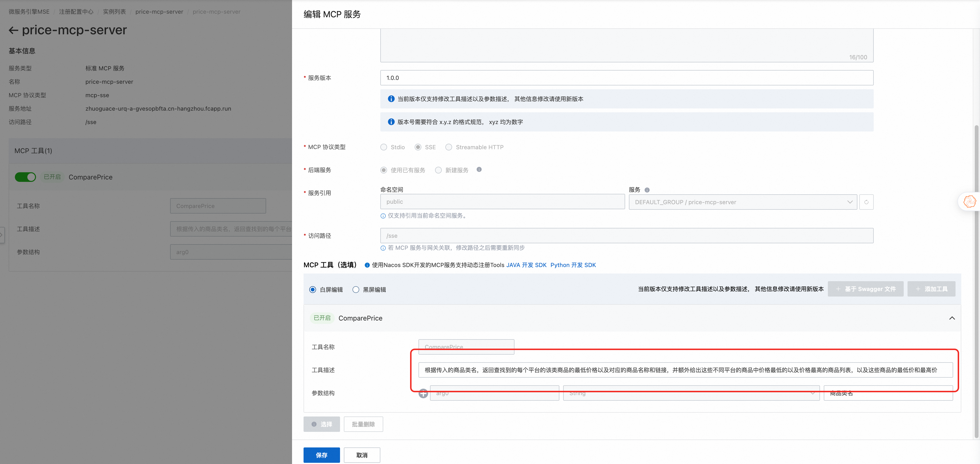Open JAVA 开发 SDK link
980x464 pixels.
[526, 265]
